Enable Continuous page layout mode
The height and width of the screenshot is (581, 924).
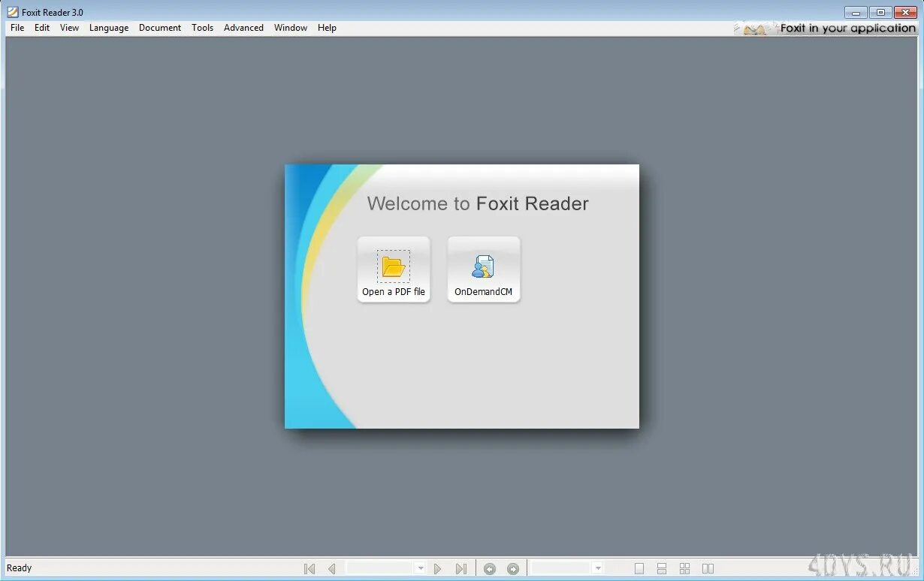pos(662,568)
